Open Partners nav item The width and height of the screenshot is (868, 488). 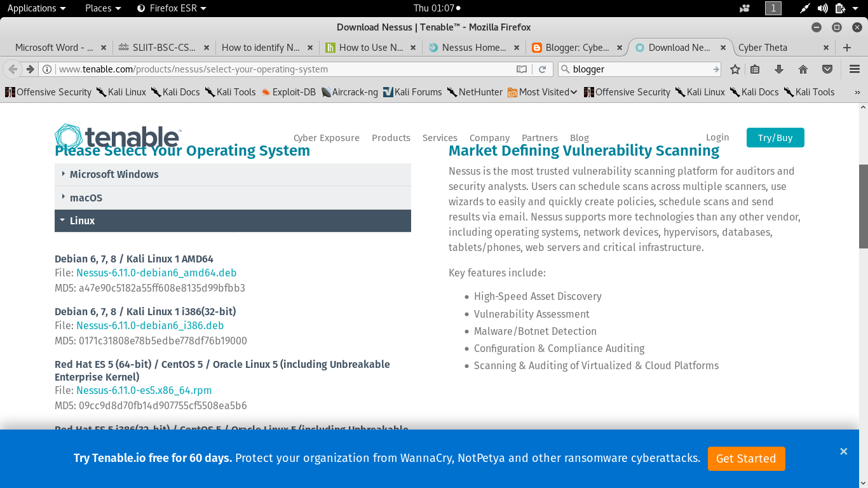(x=539, y=138)
